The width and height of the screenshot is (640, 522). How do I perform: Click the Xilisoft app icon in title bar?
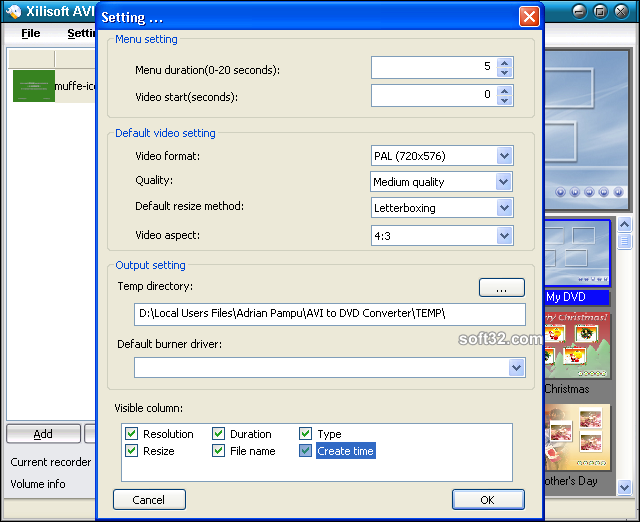tap(13, 11)
